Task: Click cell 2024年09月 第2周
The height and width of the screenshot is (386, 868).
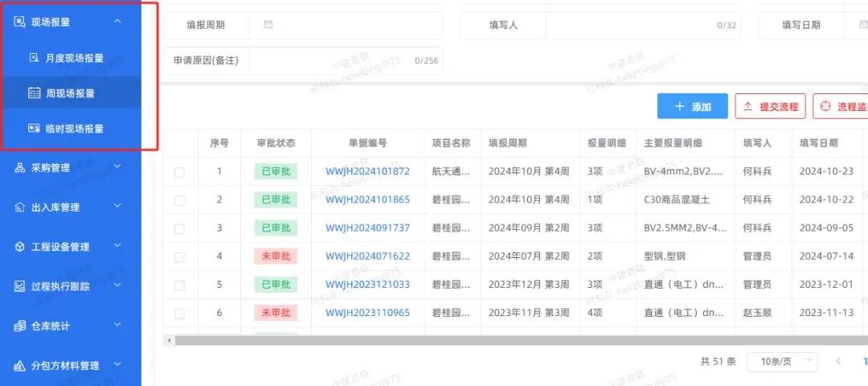Action: pyautogui.click(x=529, y=228)
